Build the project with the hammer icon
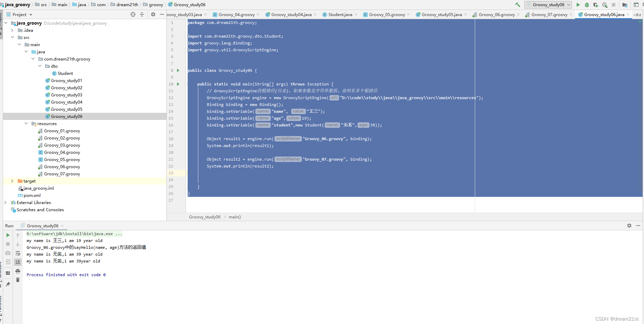 [517, 5]
